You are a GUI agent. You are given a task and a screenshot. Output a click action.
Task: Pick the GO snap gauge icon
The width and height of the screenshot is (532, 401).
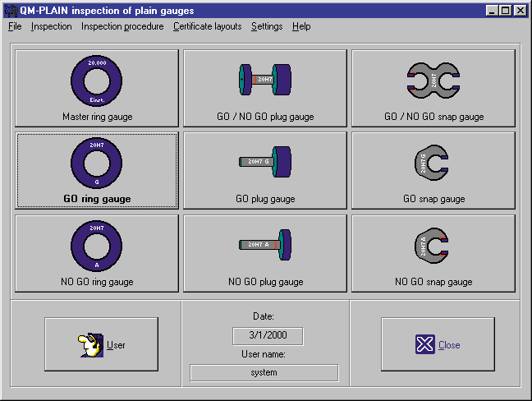pos(432,163)
